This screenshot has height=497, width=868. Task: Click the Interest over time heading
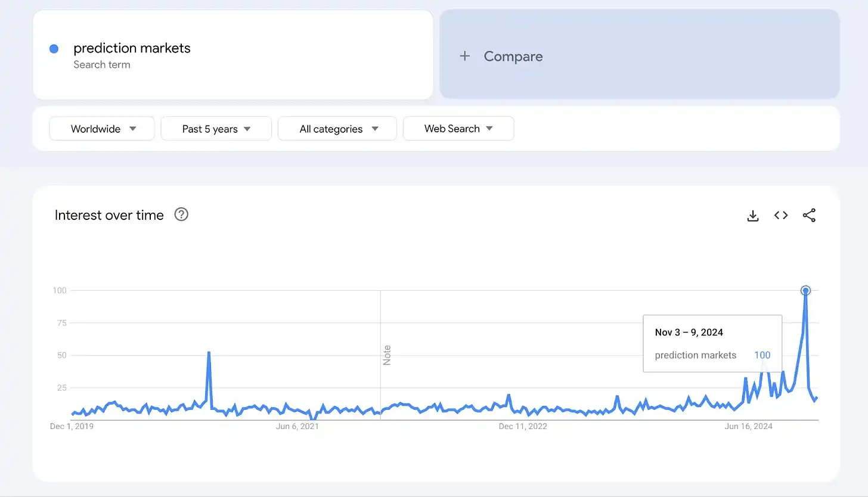click(109, 215)
